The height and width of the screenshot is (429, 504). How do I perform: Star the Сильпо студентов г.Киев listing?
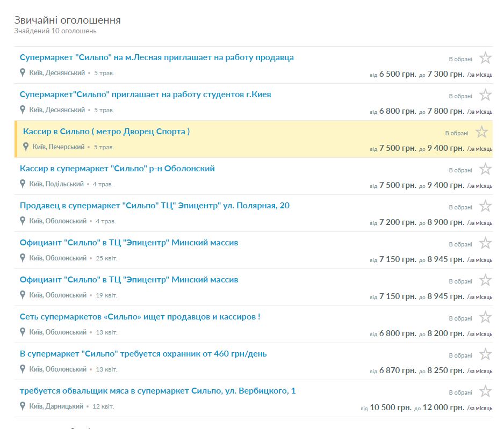click(x=485, y=95)
